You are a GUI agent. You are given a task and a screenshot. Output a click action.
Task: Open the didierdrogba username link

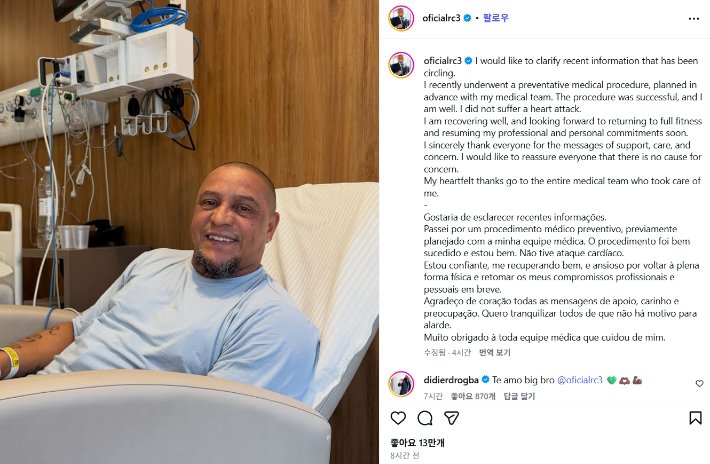[x=451, y=380]
